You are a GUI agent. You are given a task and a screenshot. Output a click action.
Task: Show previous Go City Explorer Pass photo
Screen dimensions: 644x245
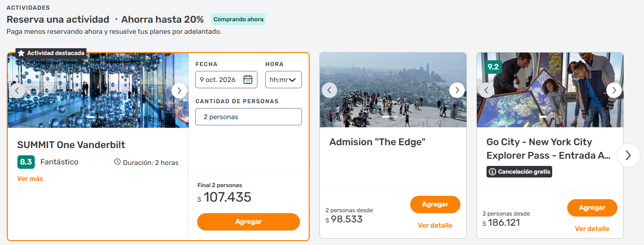point(487,90)
